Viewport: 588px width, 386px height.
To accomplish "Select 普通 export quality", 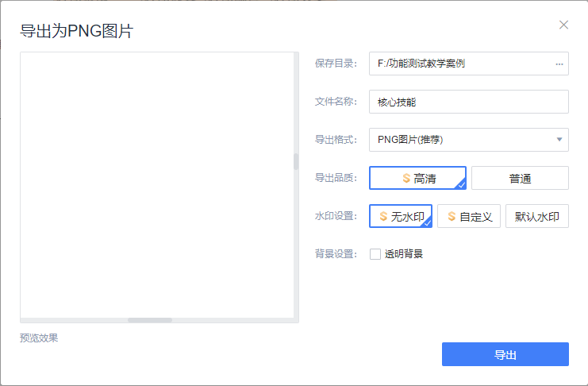I will [520, 179].
